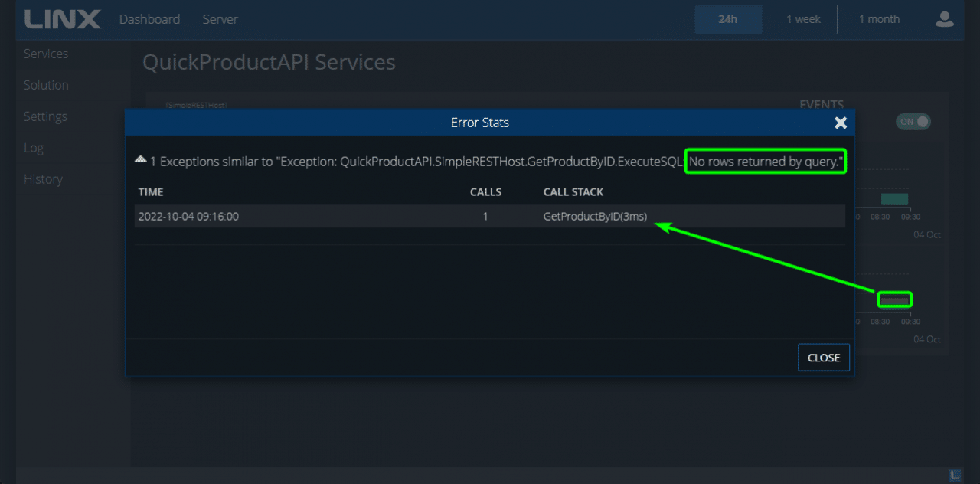
Task: Open the Dashboard menu item
Action: click(149, 19)
